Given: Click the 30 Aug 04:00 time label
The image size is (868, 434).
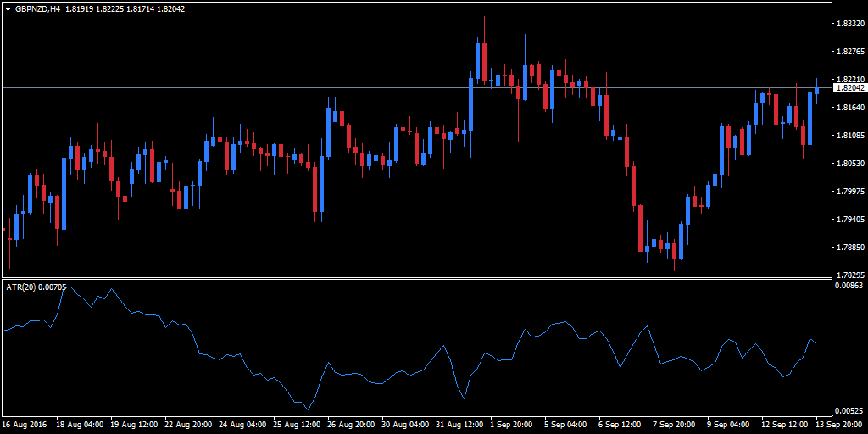Looking at the screenshot, I should point(405,425).
